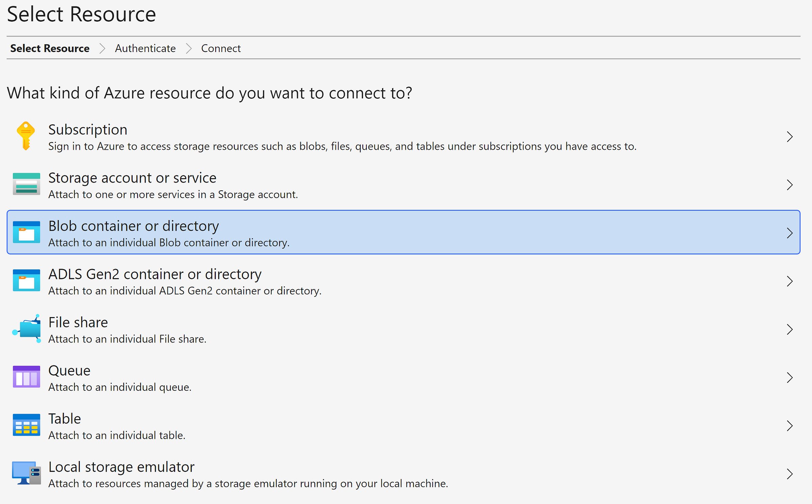
Task: Click 'Attach to one or more services' text
Action: click(173, 195)
